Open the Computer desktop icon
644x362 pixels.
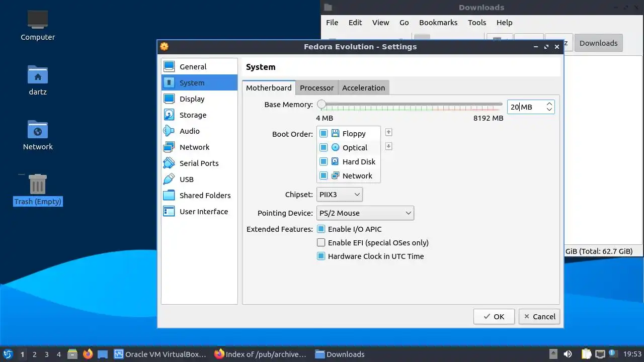coord(38,25)
